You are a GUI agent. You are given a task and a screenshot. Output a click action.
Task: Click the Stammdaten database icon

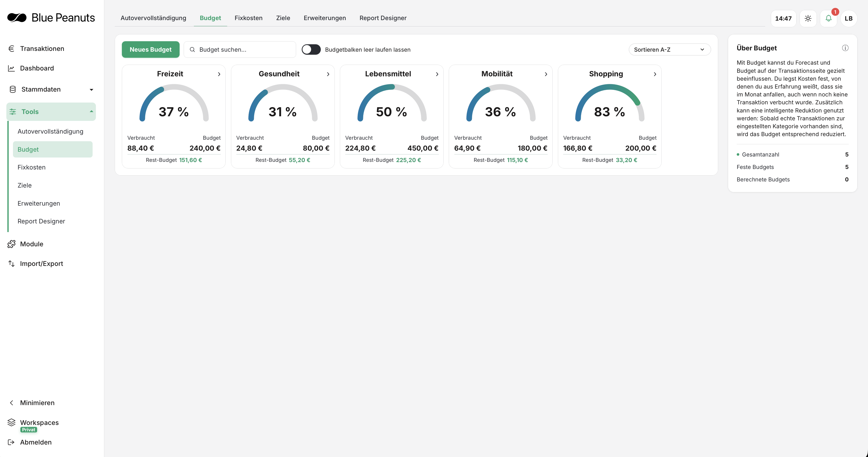12,89
